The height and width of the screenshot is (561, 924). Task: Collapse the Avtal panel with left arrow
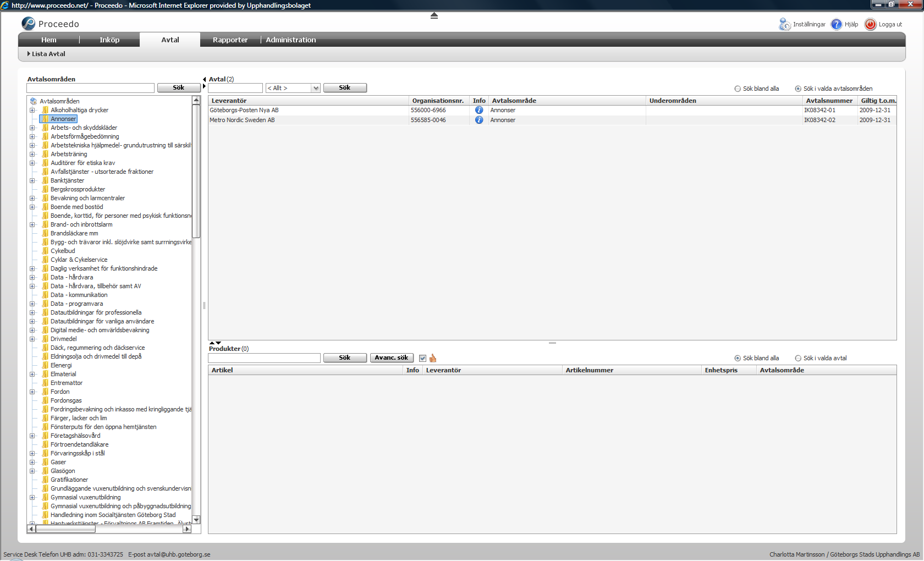pyautogui.click(x=205, y=79)
